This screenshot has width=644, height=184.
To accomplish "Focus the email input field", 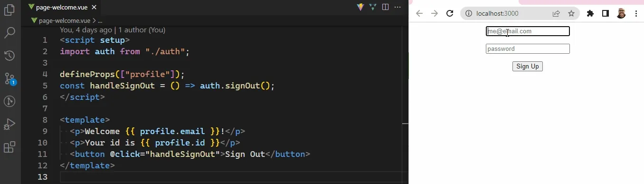I will [x=528, y=31].
